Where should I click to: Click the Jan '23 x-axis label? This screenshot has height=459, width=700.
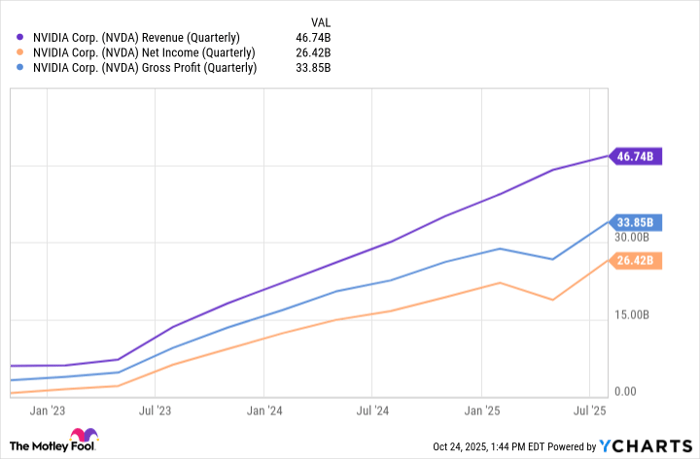[x=47, y=411]
